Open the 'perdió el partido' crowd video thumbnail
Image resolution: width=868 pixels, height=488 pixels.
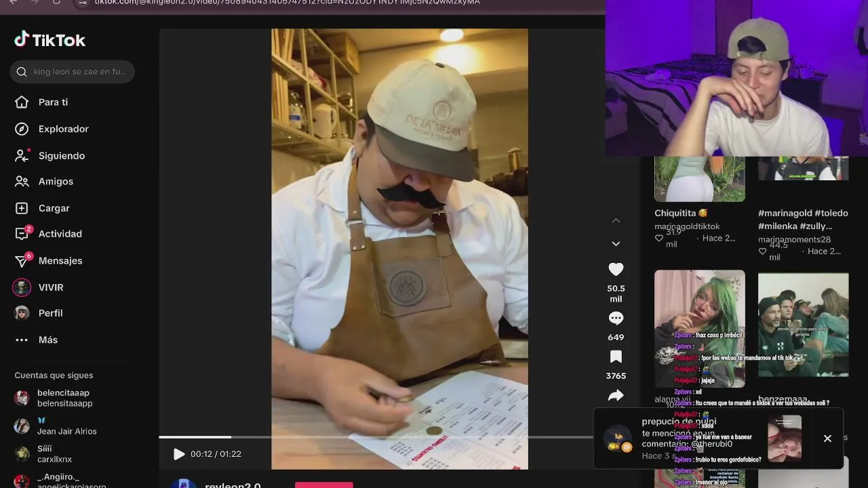[803, 325]
